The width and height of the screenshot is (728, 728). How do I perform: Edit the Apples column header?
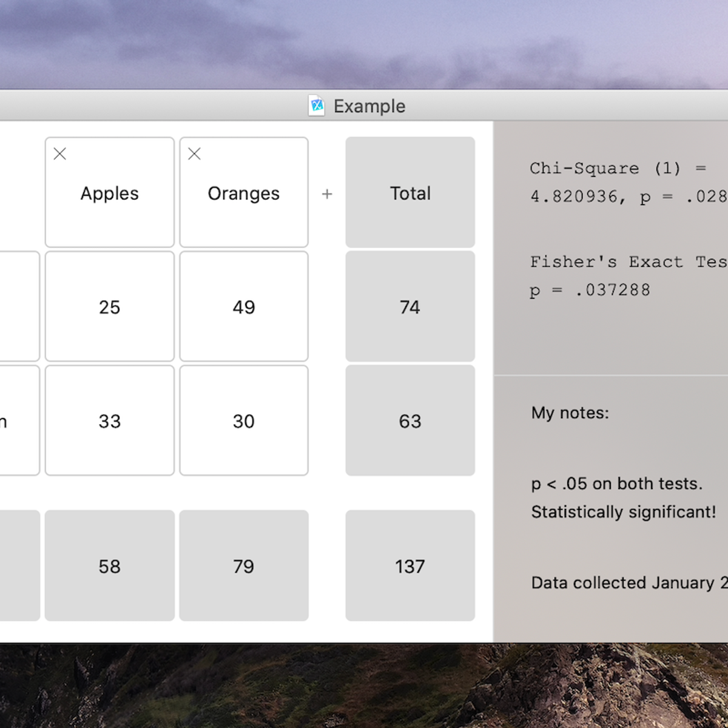click(110, 194)
